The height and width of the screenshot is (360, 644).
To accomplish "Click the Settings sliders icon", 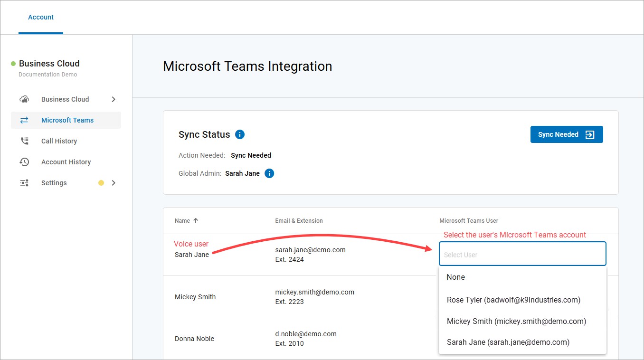I will [x=24, y=183].
